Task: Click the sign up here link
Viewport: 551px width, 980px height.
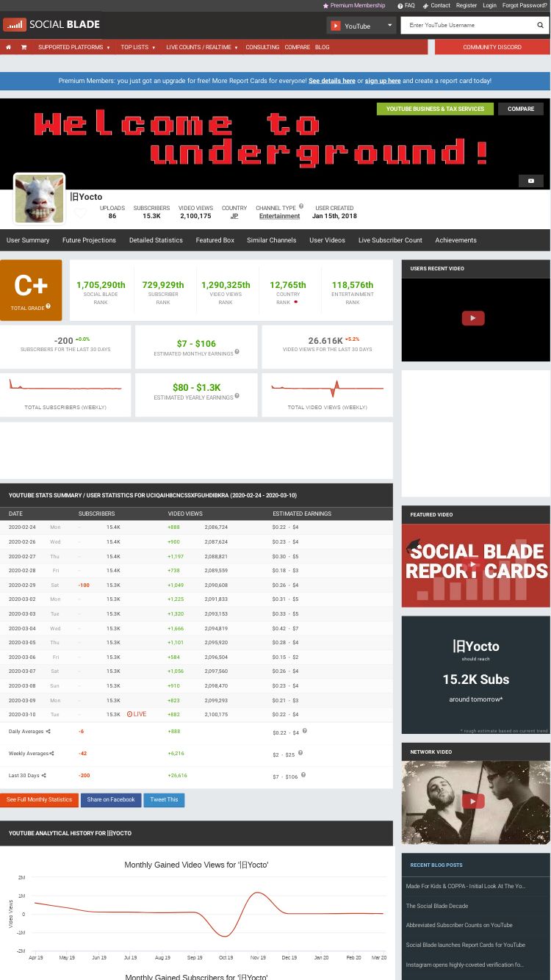Action: click(x=383, y=81)
